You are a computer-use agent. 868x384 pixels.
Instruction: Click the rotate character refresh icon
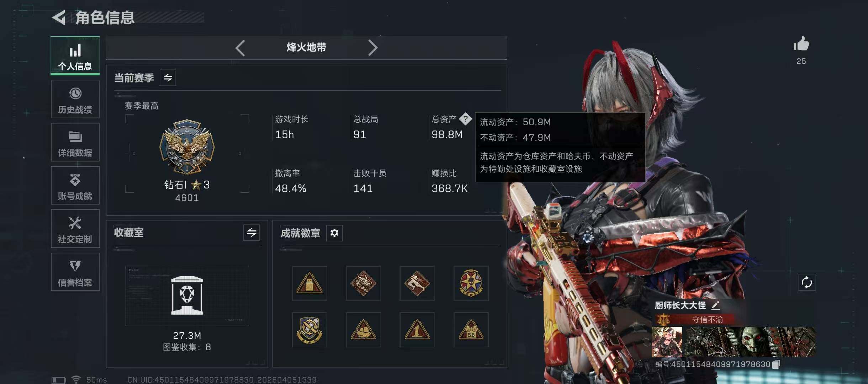806,283
